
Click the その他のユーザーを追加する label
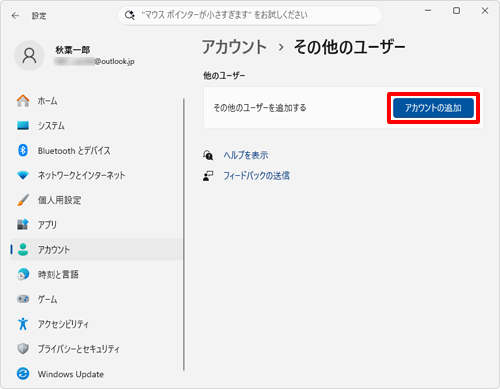(260, 108)
